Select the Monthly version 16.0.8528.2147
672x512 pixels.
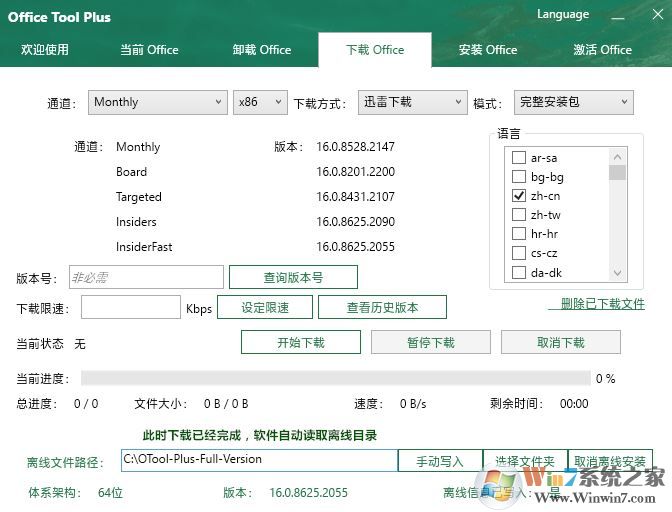click(355, 147)
